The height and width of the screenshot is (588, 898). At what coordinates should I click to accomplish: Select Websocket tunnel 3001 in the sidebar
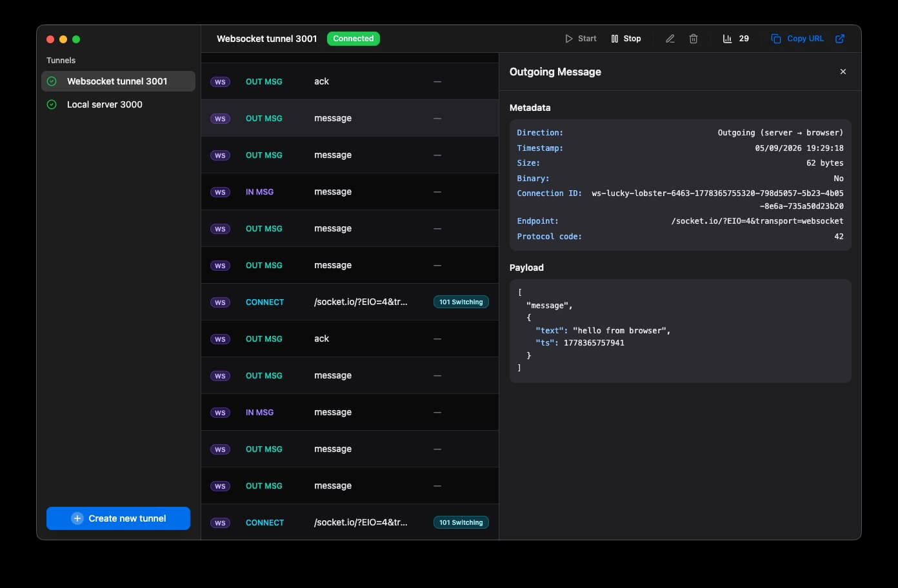[118, 81]
